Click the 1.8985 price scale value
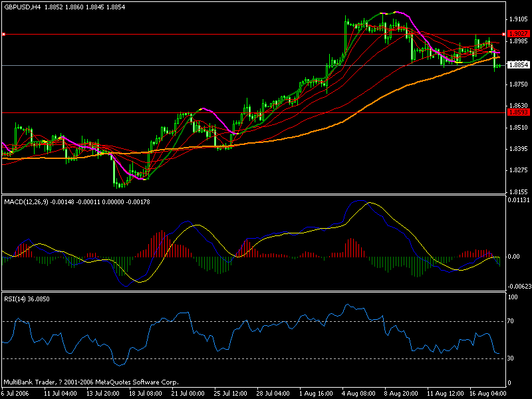The image size is (532, 399). [519, 41]
